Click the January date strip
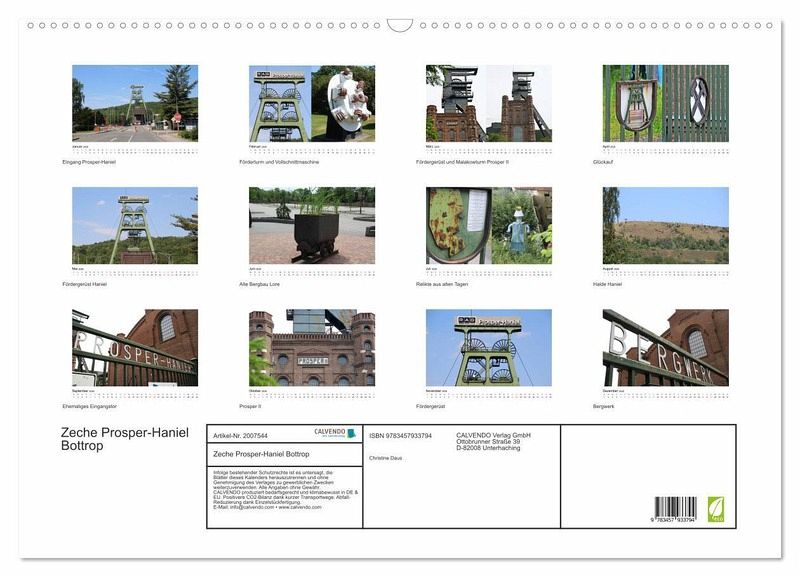Image resolution: width=800 pixels, height=577 pixels. tap(135, 150)
